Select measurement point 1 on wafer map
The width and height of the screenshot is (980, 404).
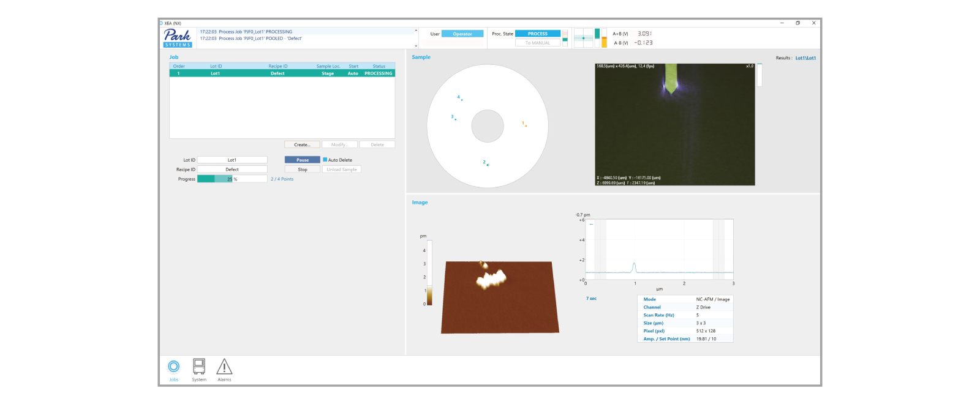526,125
